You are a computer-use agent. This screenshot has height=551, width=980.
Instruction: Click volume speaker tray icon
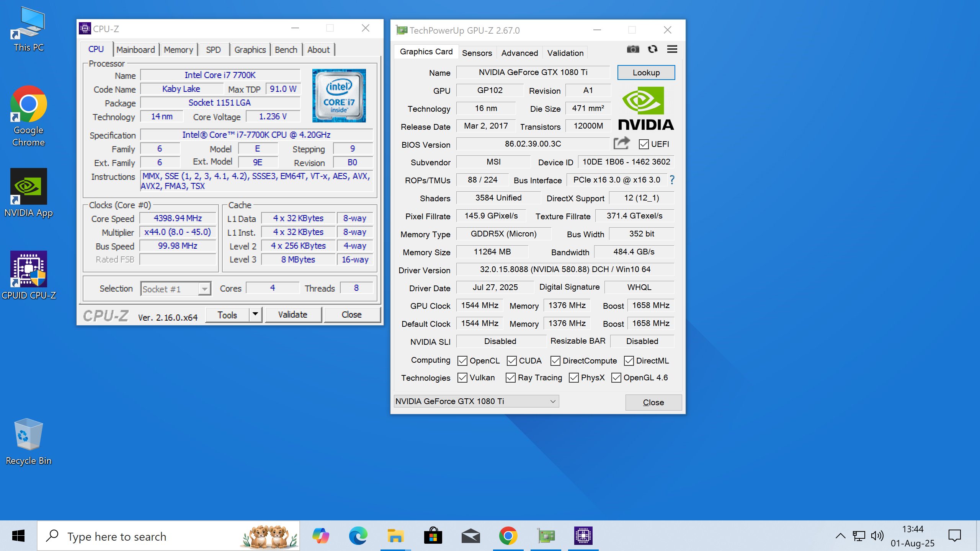[x=877, y=536]
